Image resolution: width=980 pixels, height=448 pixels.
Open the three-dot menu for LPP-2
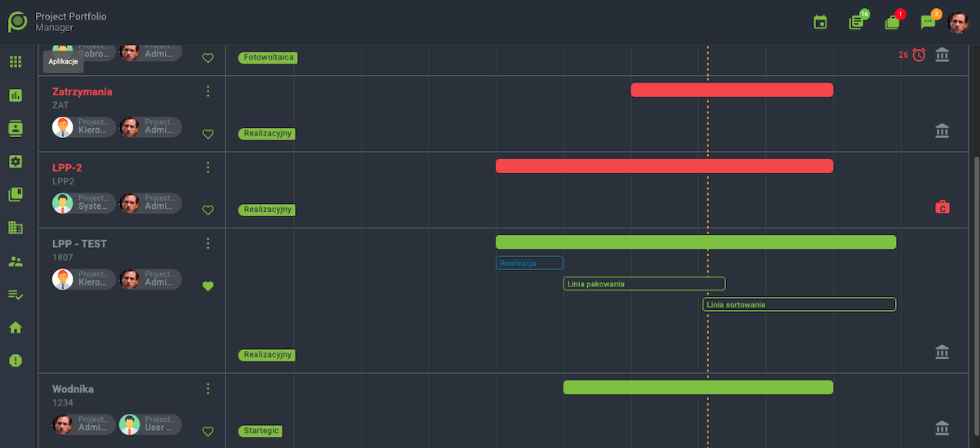pos(207,167)
